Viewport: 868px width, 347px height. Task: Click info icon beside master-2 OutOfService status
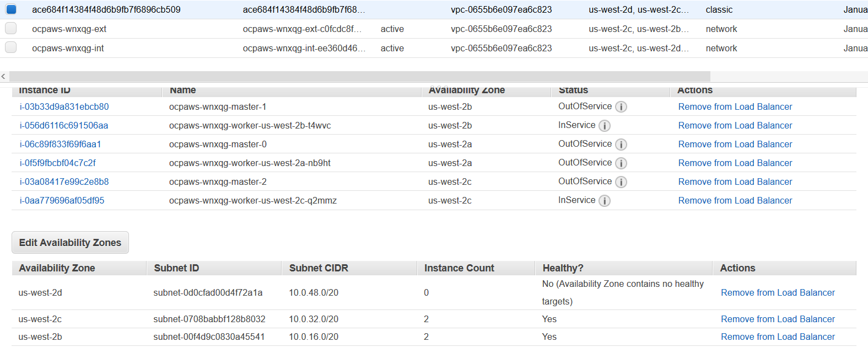621,181
